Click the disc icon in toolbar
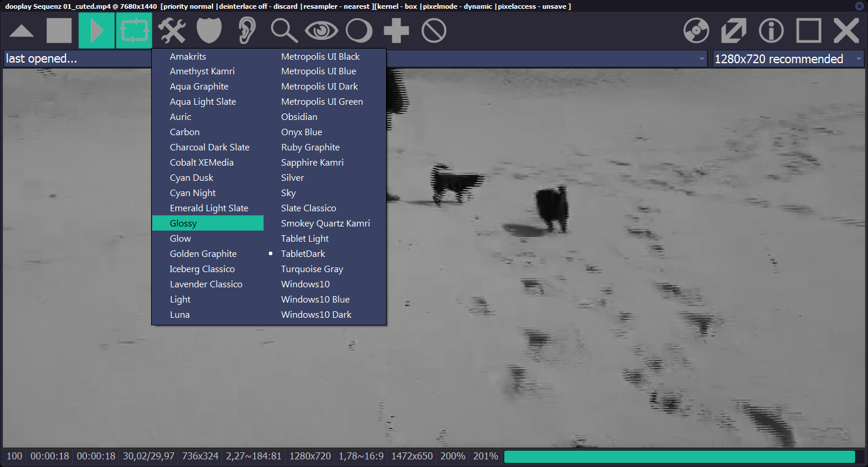 click(x=696, y=30)
